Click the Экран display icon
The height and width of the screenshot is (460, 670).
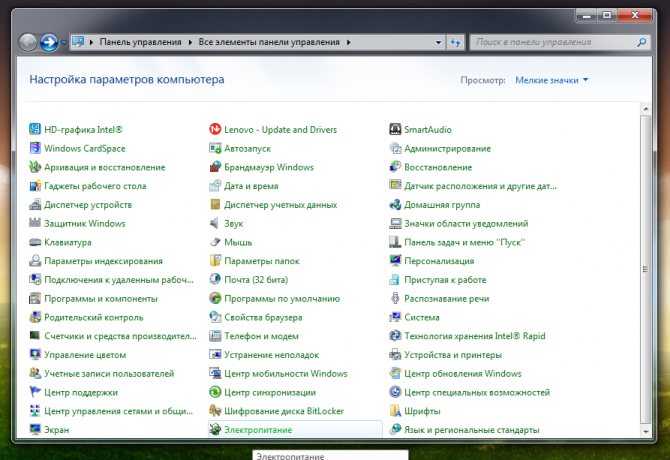35,429
